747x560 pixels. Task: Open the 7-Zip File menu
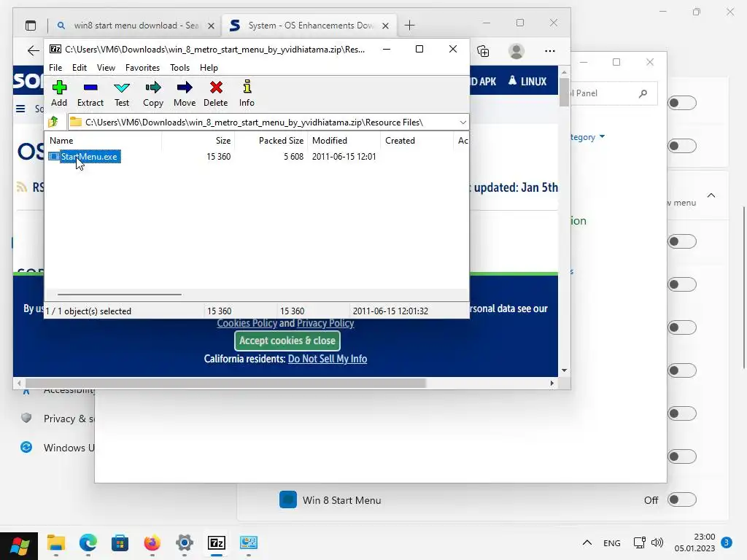point(55,68)
